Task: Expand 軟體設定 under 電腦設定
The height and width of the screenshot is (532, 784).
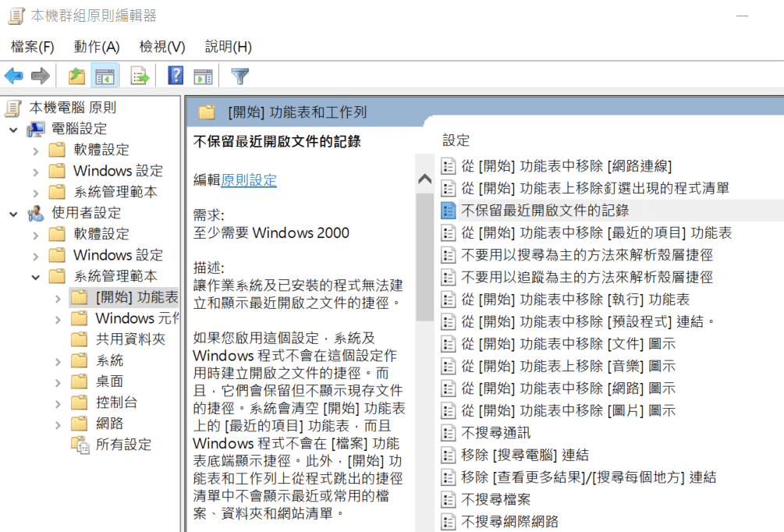Action: [36, 151]
